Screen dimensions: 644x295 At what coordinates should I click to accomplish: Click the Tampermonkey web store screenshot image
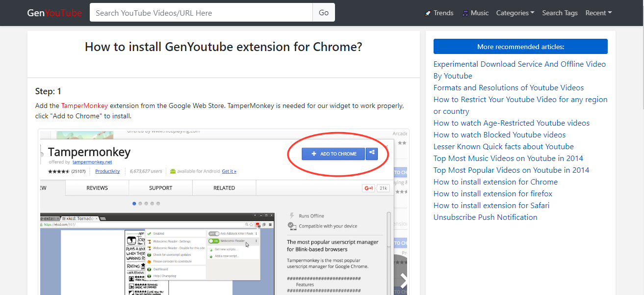tap(224, 212)
